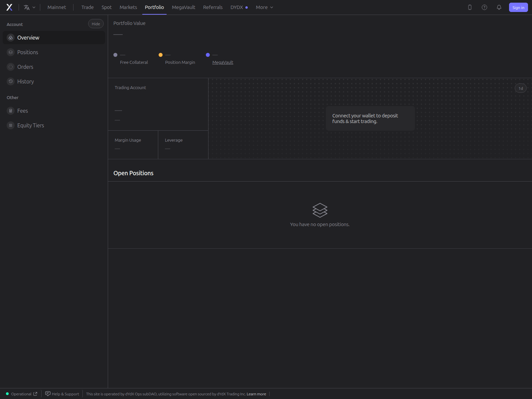This screenshot has width=532, height=399.
Task: Open the DYDX nav item
Action: coord(239,7)
